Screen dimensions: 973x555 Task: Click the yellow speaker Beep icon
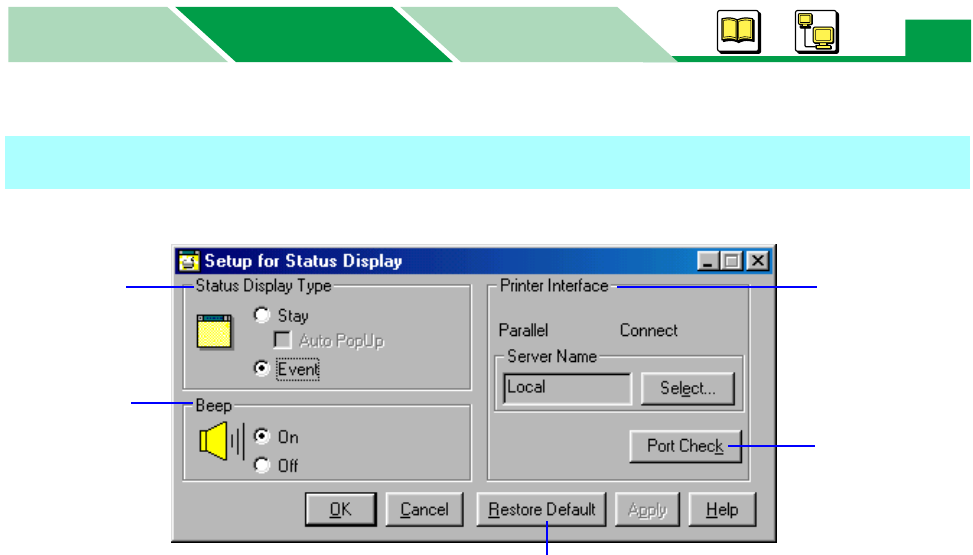coord(222,441)
